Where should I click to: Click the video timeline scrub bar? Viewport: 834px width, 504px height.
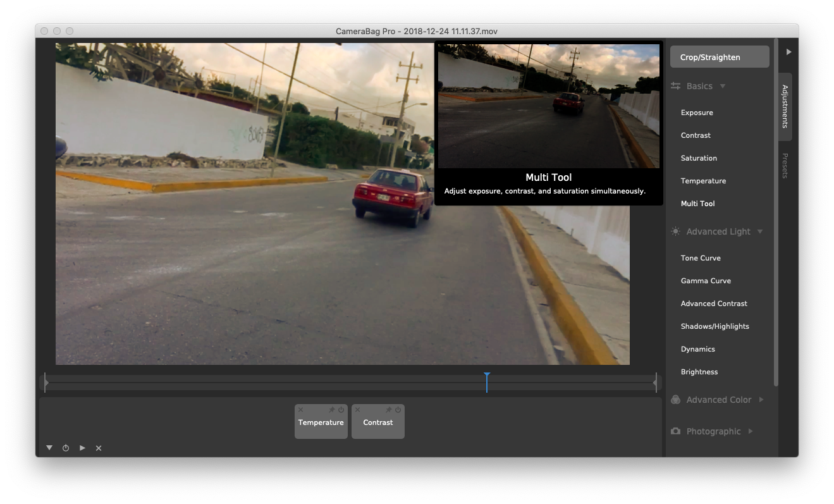click(350, 383)
